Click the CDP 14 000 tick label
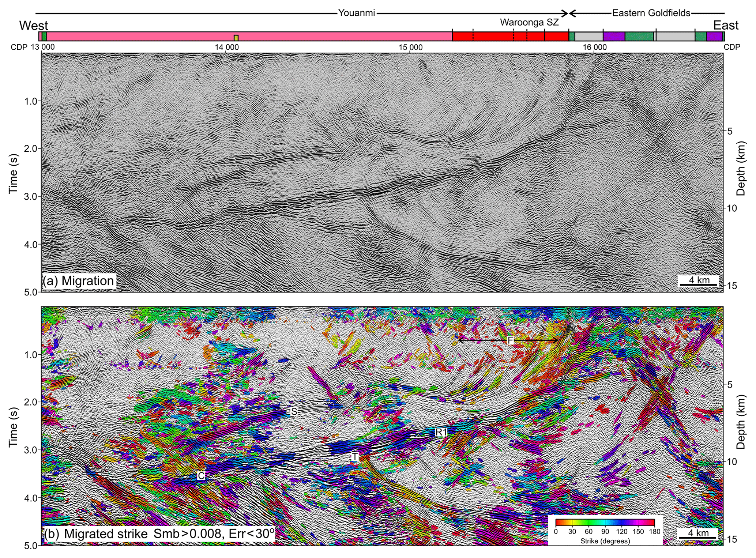The width and height of the screenshot is (756, 558). click(227, 47)
